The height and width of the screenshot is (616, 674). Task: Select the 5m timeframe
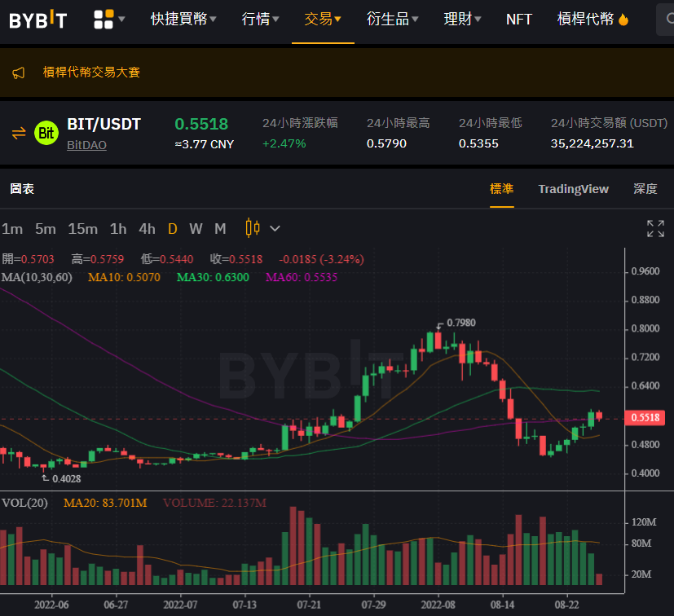(46, 229)
